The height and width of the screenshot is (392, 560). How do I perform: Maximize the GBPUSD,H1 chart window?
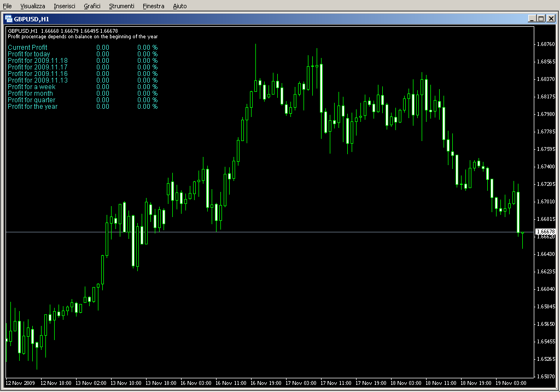pos(541,19)
